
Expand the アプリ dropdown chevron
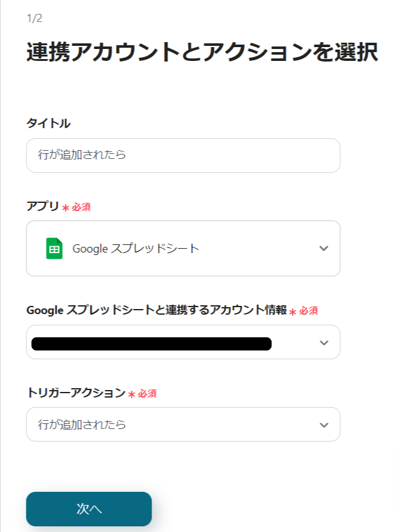coord(324,248)
